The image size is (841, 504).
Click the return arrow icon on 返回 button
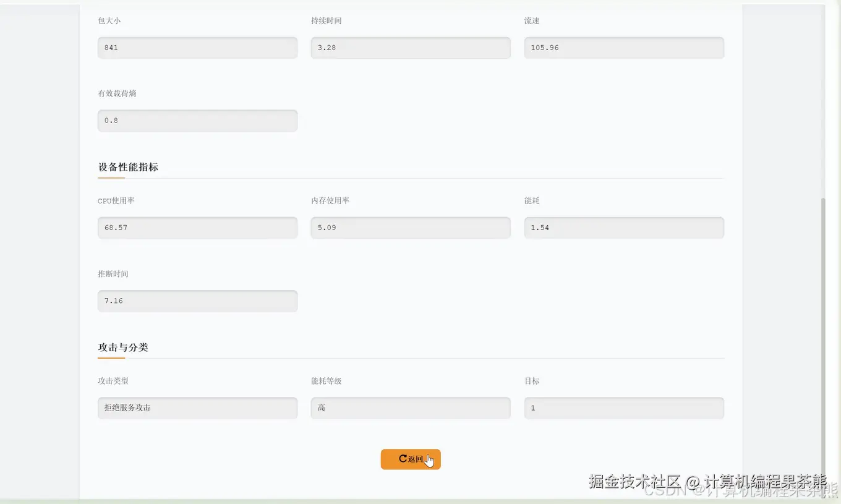(402, 459)
